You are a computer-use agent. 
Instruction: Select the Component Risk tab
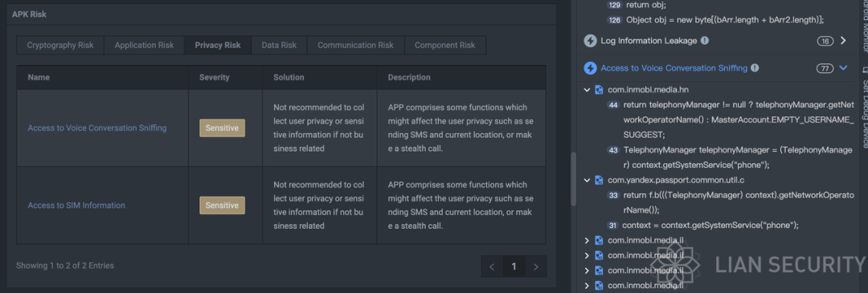445,45
